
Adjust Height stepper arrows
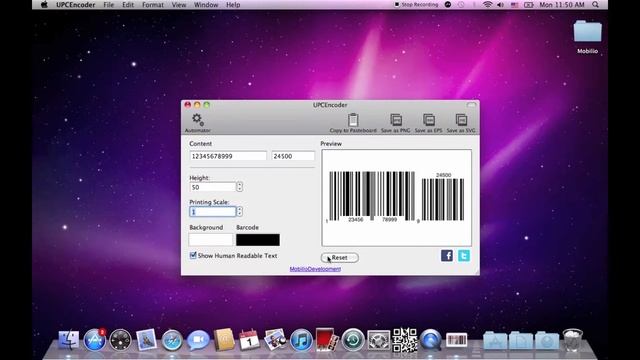[240, 187]
